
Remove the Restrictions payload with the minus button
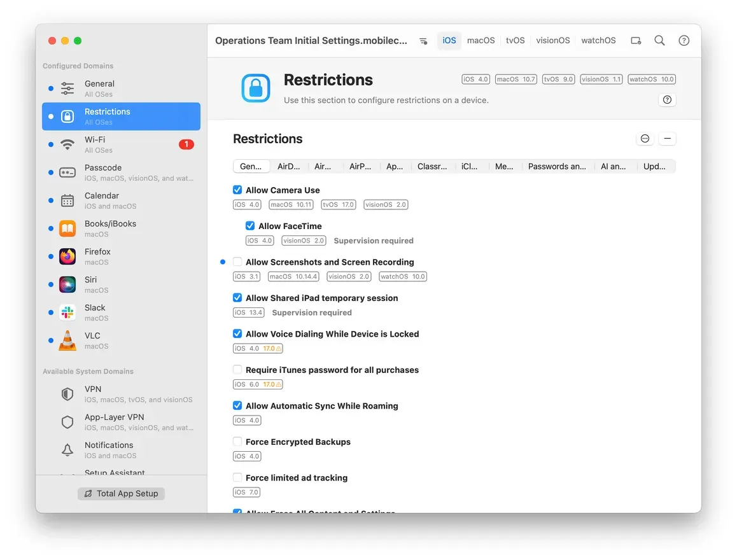pos(667,138)
